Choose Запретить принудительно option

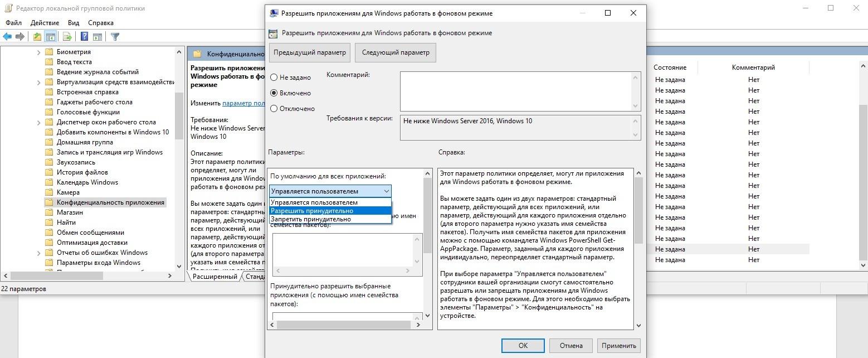tap(330, 219)
